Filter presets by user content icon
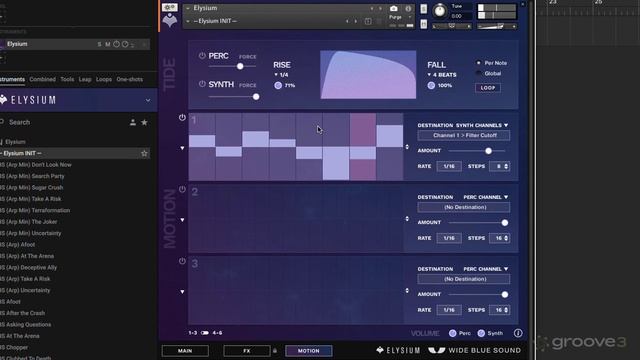The width and height of the screenshot is (640, 360). (x=133, y=122)
